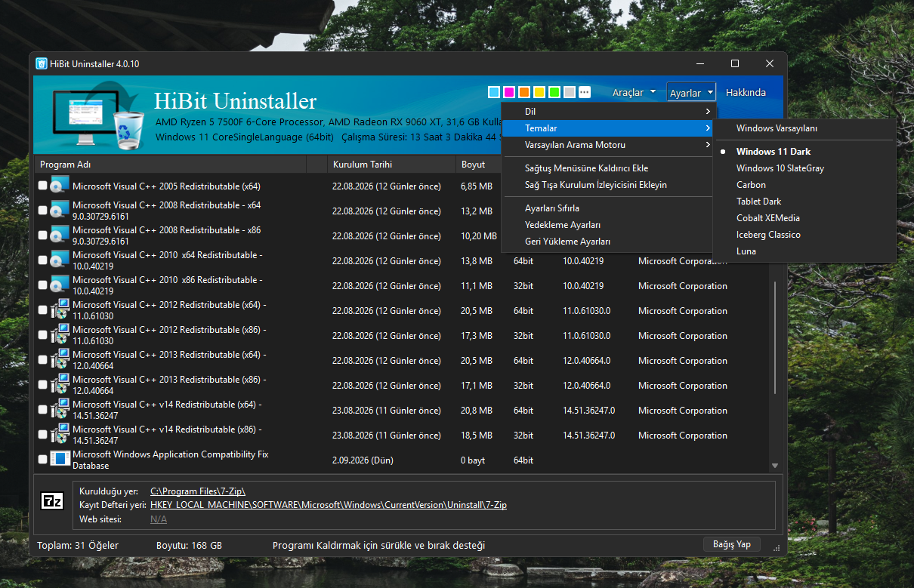Apply the Cobalt XEMedia theme
The width and height of the screenshot is (914, 588).
point(804,218)
